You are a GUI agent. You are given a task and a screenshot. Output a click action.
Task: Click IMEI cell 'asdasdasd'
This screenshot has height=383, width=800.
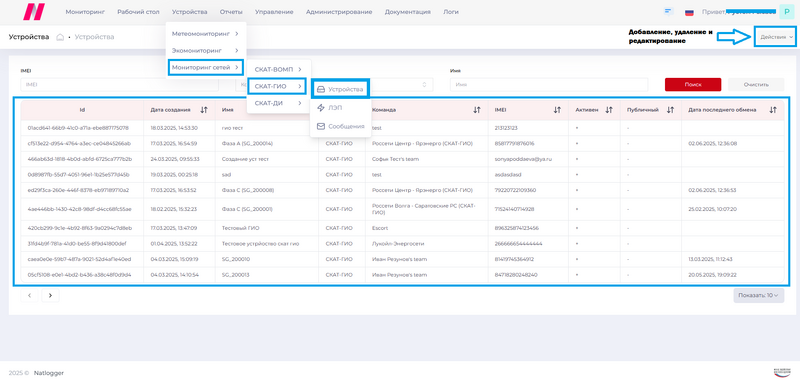[x=508, y=174]
